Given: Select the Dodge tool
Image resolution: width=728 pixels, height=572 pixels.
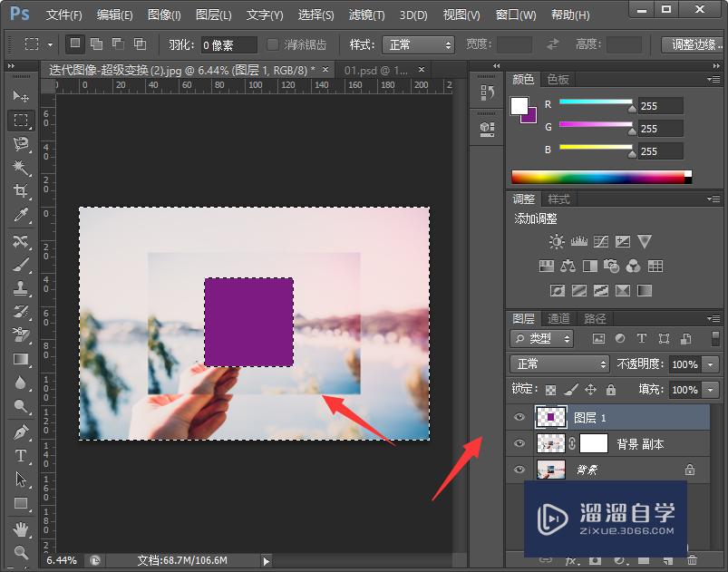Looking at the screenshot, I should (21, 406).
